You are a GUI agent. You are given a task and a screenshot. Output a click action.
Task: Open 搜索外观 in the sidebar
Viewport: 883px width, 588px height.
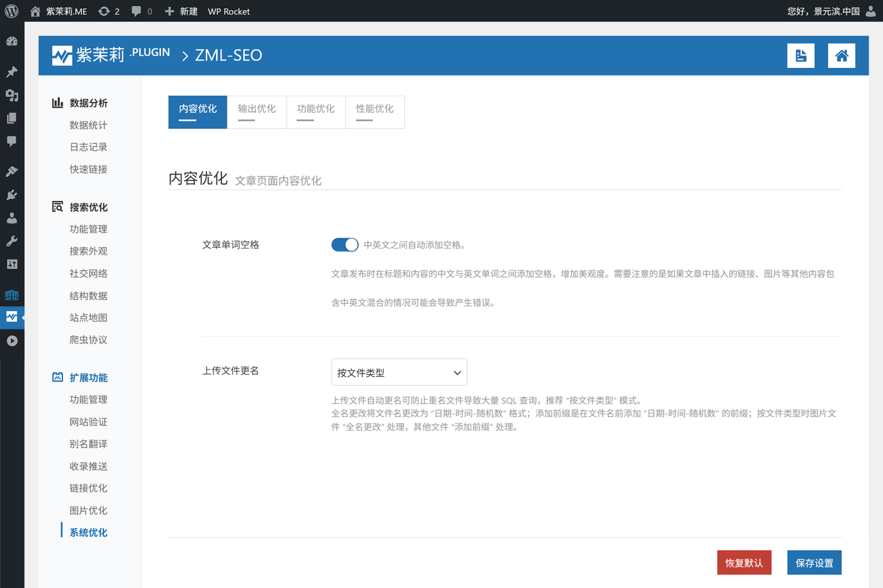[x=88, y=251]
